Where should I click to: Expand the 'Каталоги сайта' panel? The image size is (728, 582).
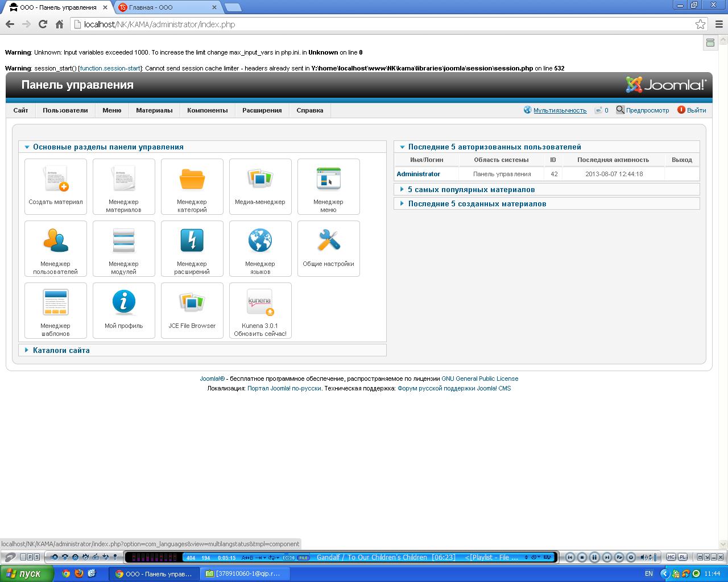[61, 350]
